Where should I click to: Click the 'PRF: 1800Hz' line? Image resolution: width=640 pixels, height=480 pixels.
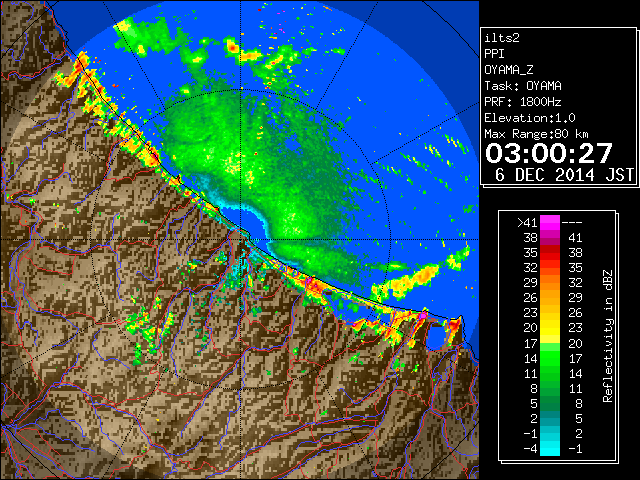pos(523,102)
